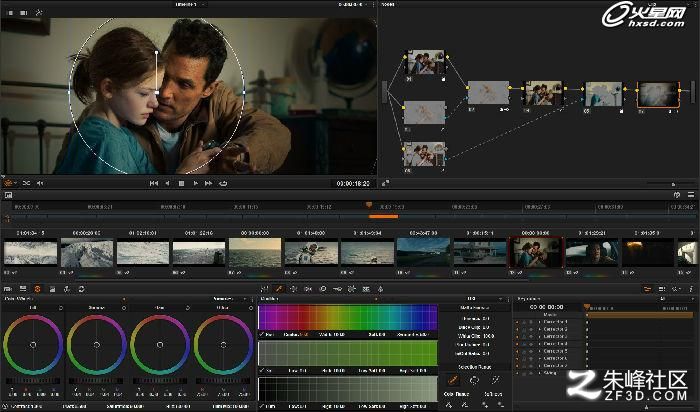700x412 pixels.
Task: Select the red-outlined father-daughter clip thumbnail
Action: (x=536, y=252)
